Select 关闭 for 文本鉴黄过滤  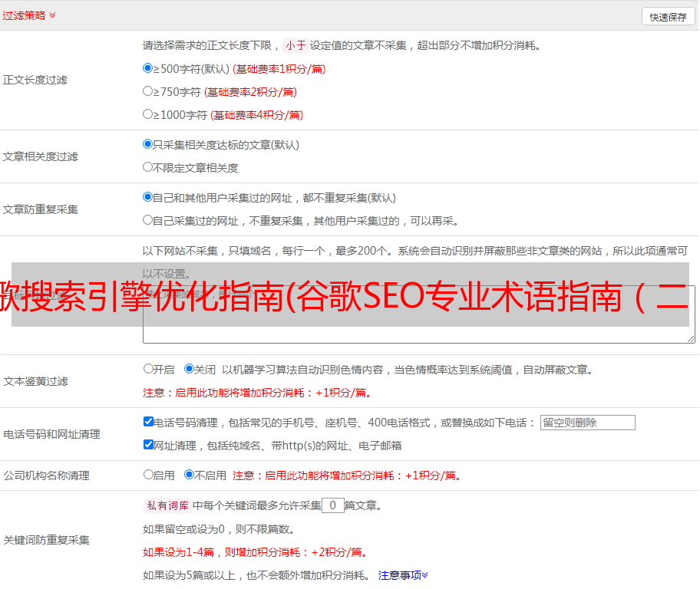point(189,369)
